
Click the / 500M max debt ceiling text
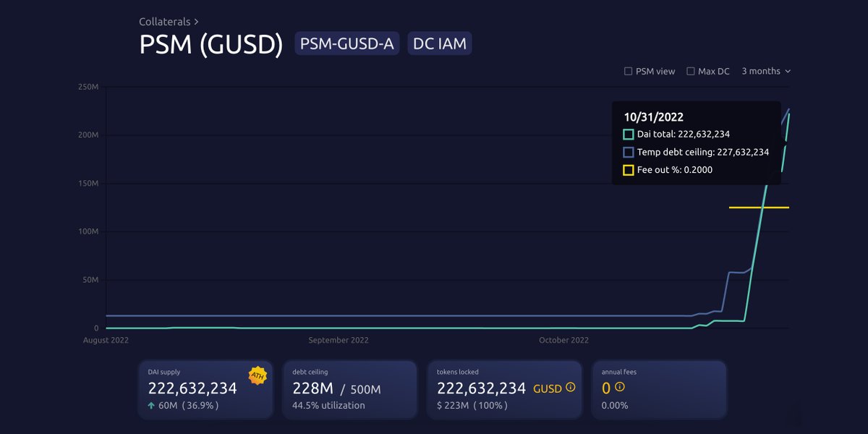tap(360, 389)
